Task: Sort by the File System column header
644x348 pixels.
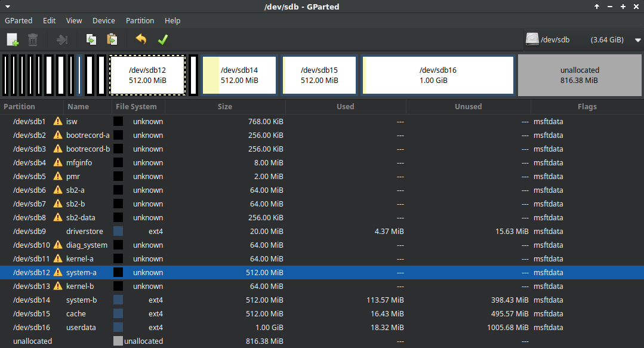Action: click(138, 106)
